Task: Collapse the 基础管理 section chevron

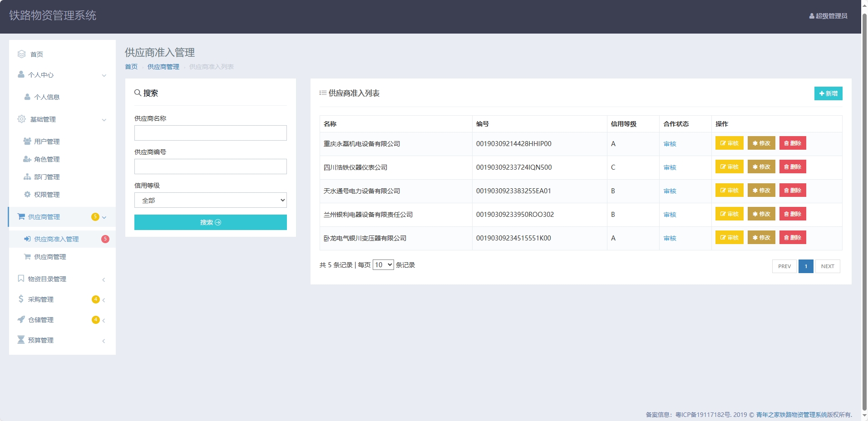Action: pos(104,120)
